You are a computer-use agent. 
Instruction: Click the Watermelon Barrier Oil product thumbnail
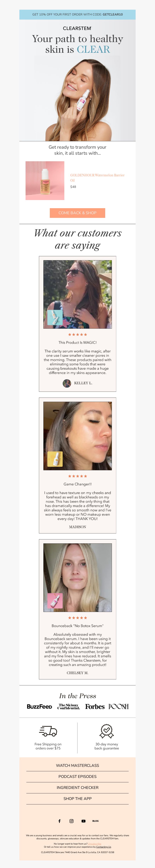[45, 181]
